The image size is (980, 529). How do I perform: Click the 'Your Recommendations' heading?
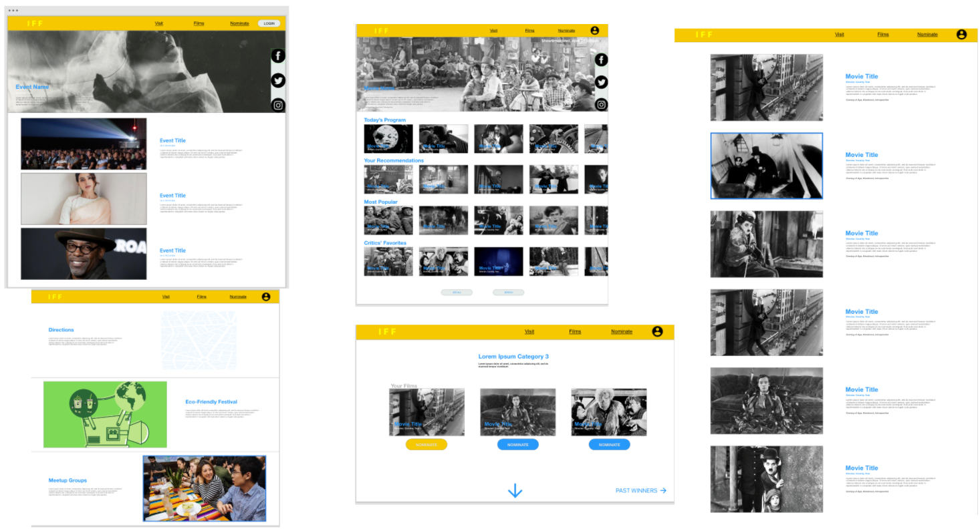coord(394,160)
